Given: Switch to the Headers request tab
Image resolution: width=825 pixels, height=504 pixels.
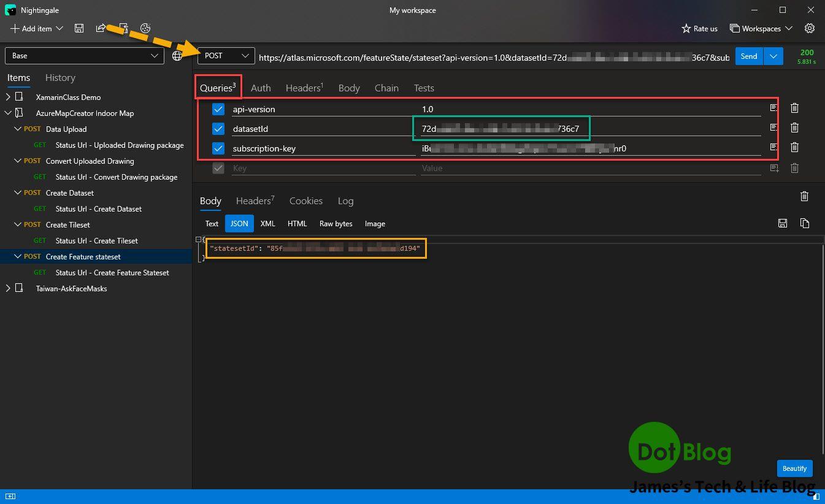Looking at the screenshot, I should pos(304,88).
